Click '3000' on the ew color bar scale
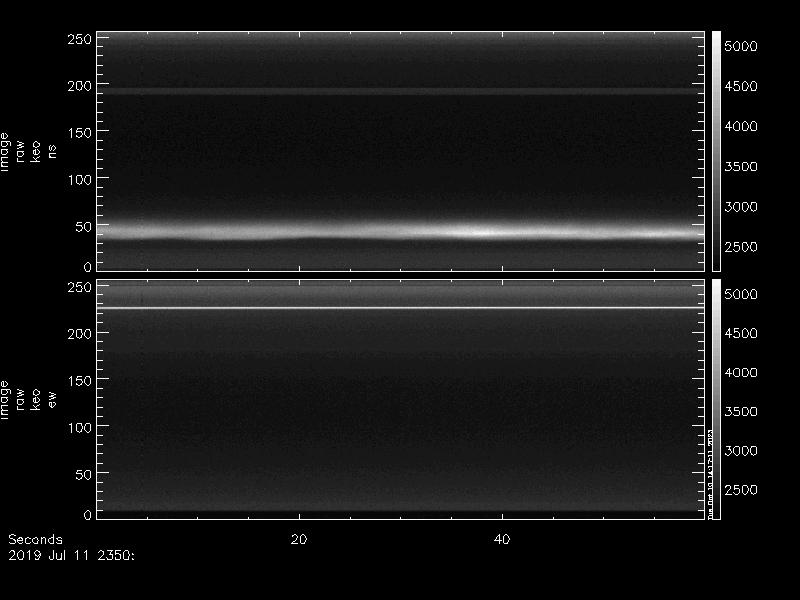This screenshot has width=800, height=600. tap(741, 451)
